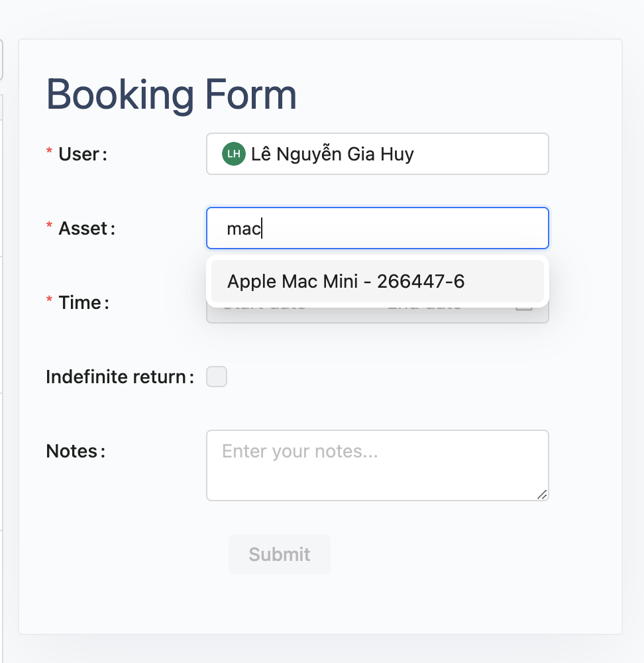Click the LH avatar in User field
This screenshot has width=644, height=663.
tap(233, 154)
